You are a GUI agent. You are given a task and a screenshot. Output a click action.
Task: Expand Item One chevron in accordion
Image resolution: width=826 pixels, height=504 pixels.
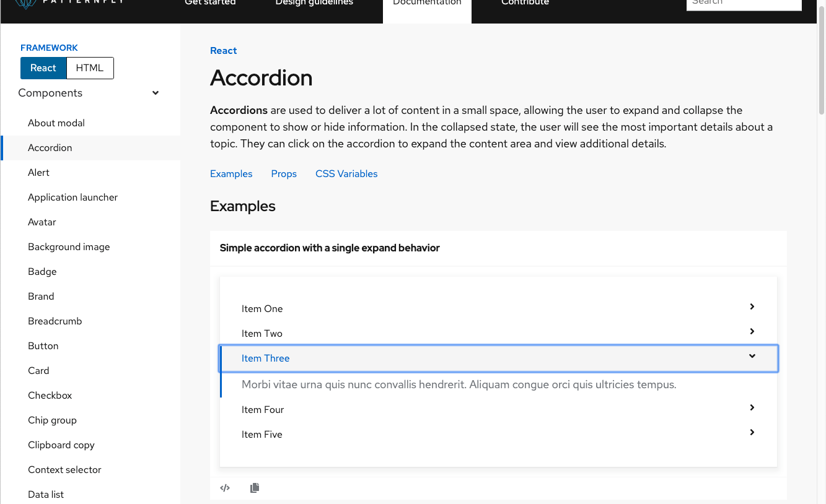pos(752,306)
